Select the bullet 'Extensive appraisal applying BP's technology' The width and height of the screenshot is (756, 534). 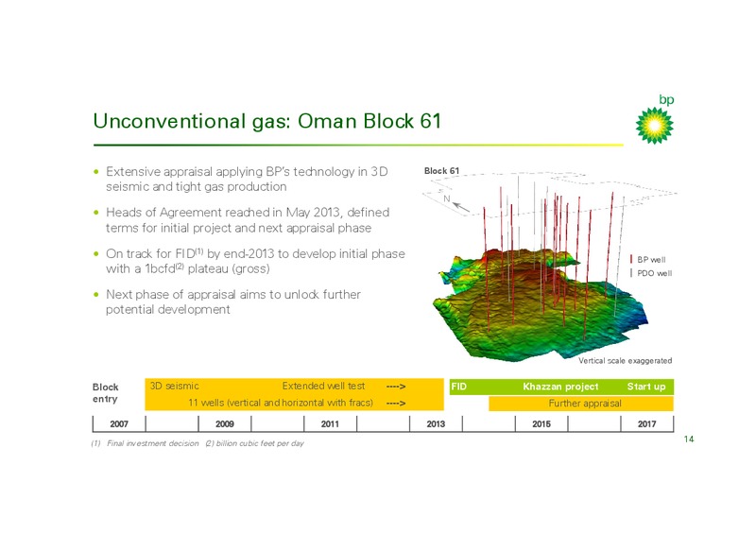point(247,179)
